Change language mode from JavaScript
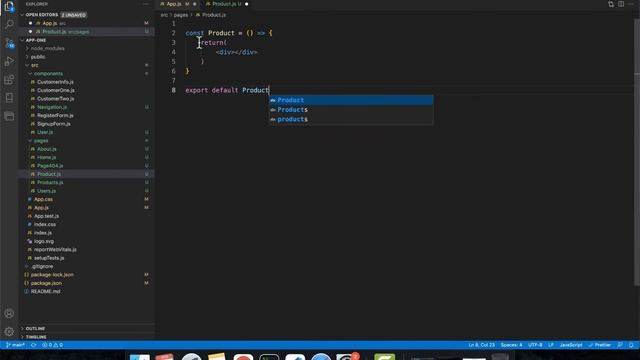 571,345
